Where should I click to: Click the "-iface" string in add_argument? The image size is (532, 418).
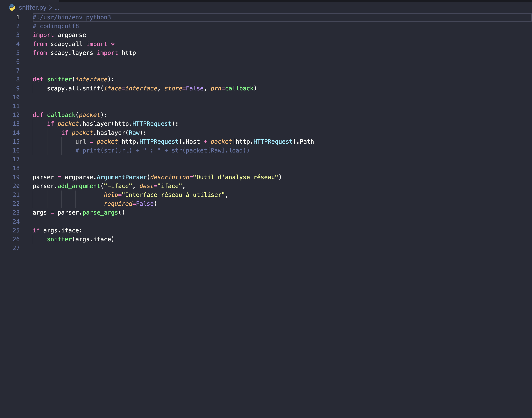click(118, 186)
